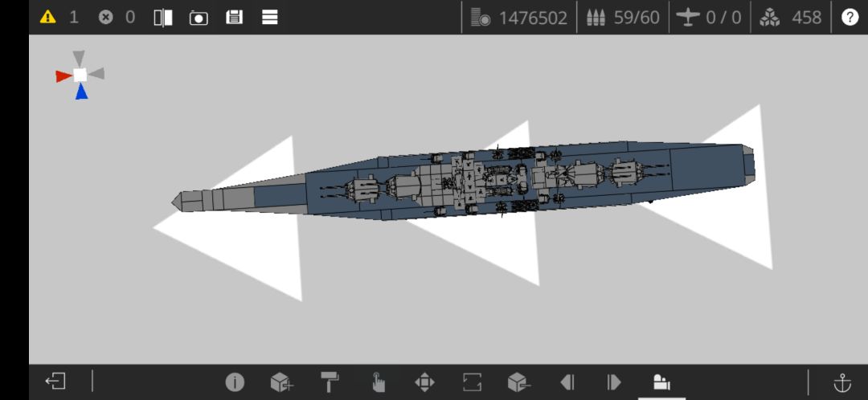Open the hamburger menu
This screenshot has width=868, height=400.
coord(269,17)
